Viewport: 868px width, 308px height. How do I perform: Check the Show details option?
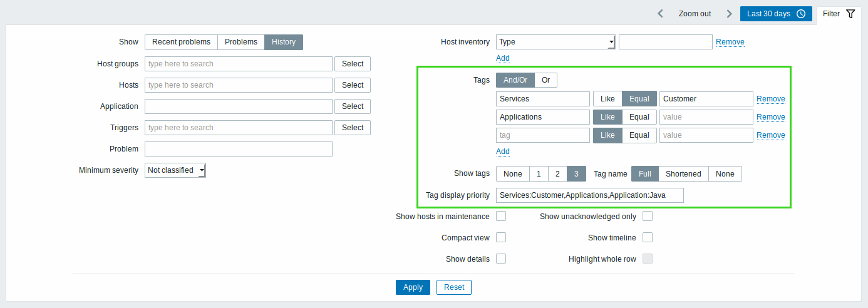click(x=501, y=259)
